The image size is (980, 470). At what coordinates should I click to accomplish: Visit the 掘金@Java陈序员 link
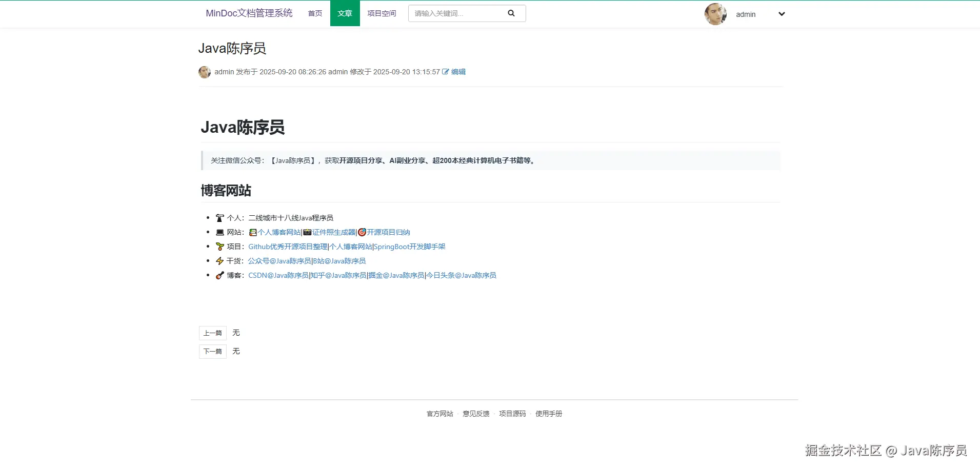(396, 276)
